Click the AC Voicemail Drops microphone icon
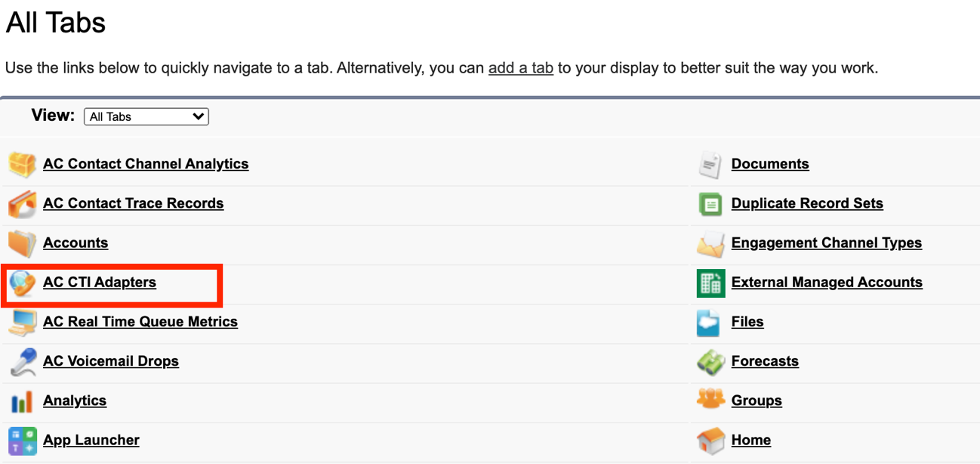This screenshot has width=980, height=464. pyautogui.click(x=23, y=361)
